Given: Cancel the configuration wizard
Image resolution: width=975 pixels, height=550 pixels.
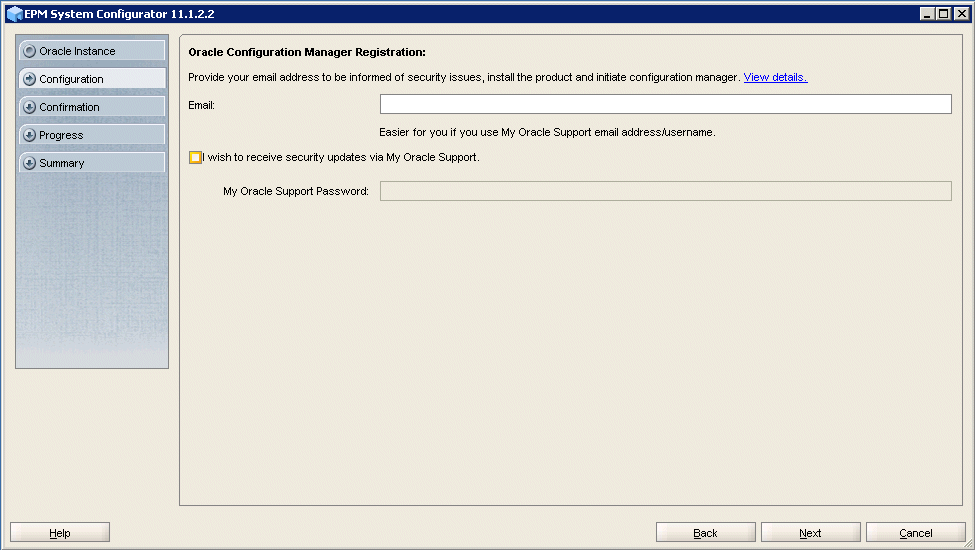Looking at the screenshot, I should [x=915, y=533].
